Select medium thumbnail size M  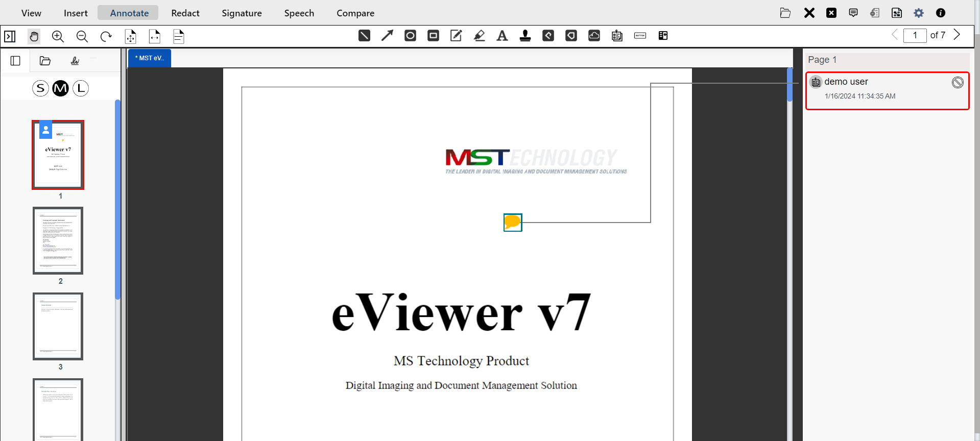tap(61, 88)
